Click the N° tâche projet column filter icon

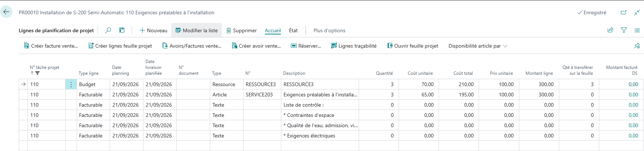[37, 73]
